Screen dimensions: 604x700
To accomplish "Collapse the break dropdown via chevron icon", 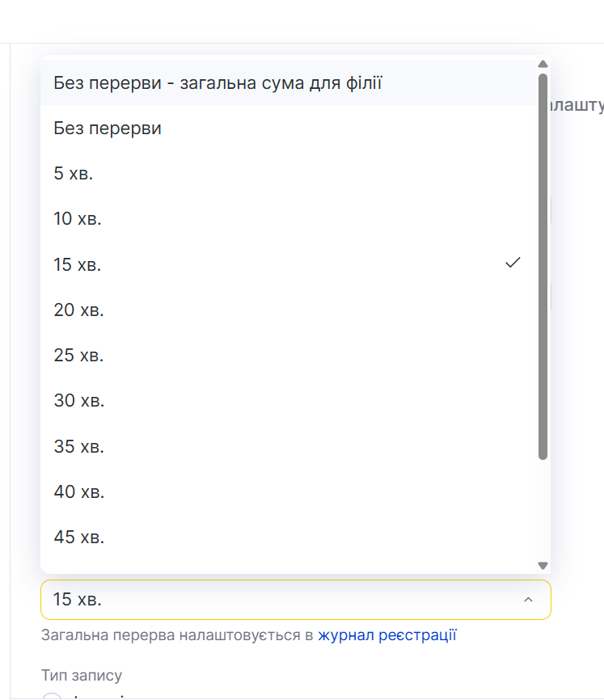I will (528, 600).
